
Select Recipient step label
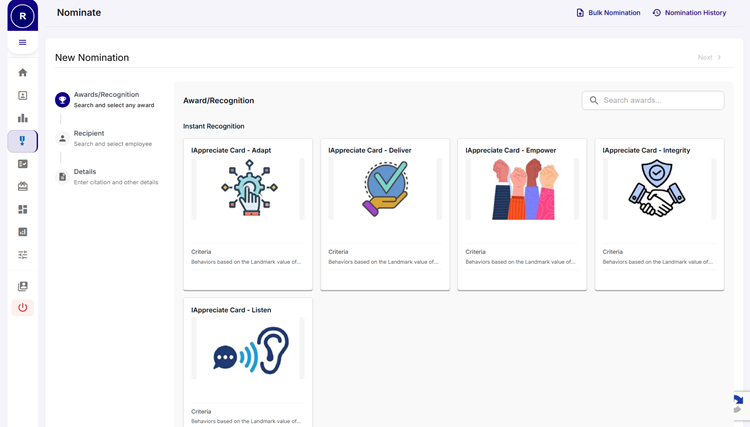click(x=89, y=133)
